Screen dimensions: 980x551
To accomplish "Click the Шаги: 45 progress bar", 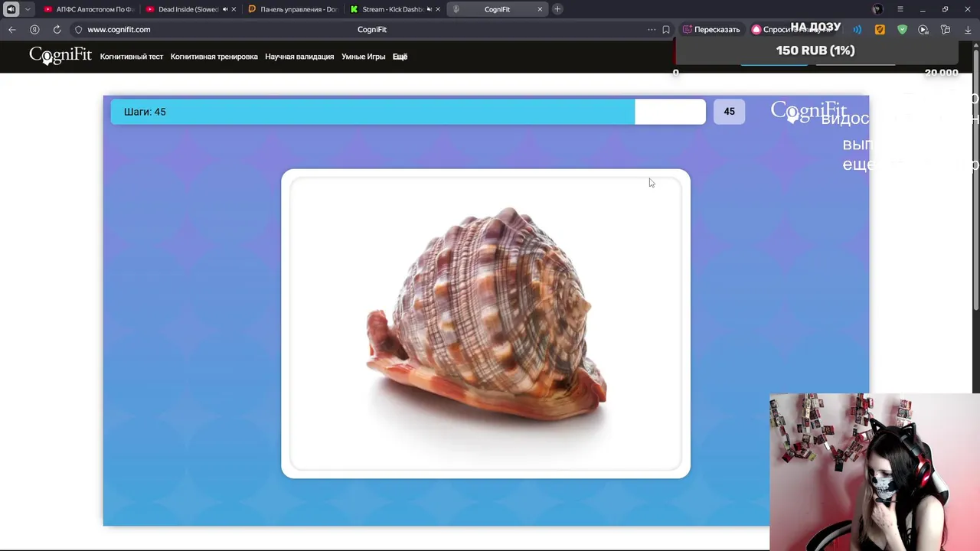I will coord(408,112).
